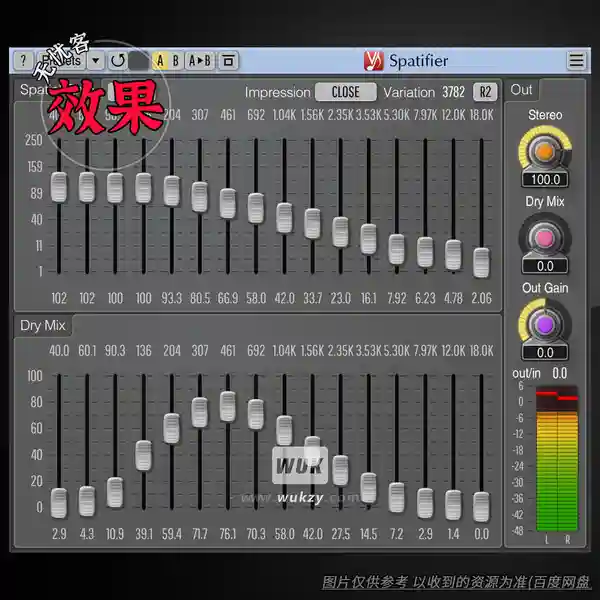Click the Spatial value 2.06
600x600 pixels.
point(481,298)
